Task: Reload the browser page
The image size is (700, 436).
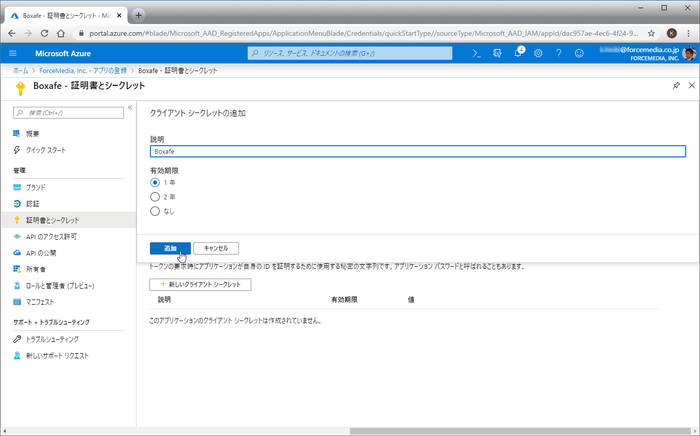Action: [x=44, y=33]
